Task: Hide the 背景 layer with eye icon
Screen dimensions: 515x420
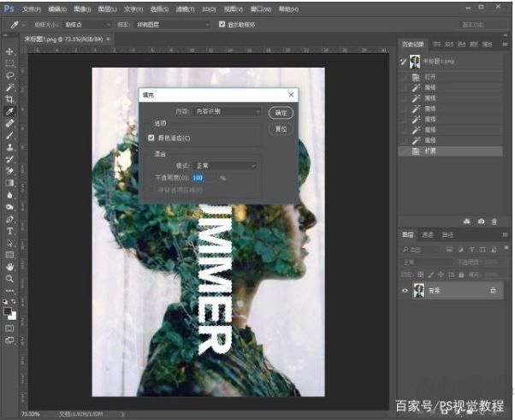Action: [405, 291]
